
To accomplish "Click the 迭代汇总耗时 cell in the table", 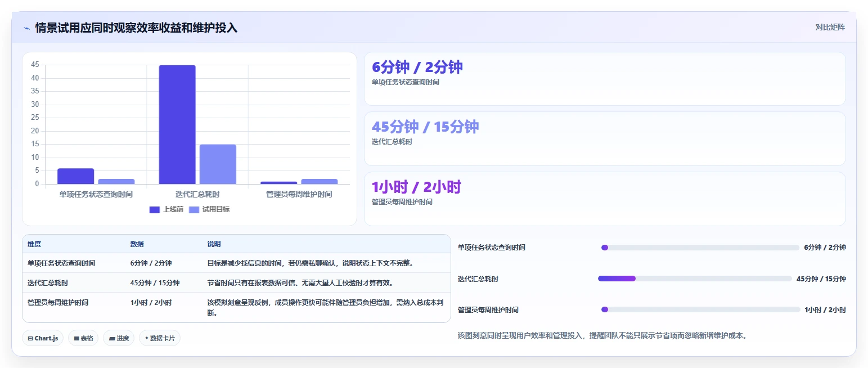I will pyautogui.click(x=48, y=282).
